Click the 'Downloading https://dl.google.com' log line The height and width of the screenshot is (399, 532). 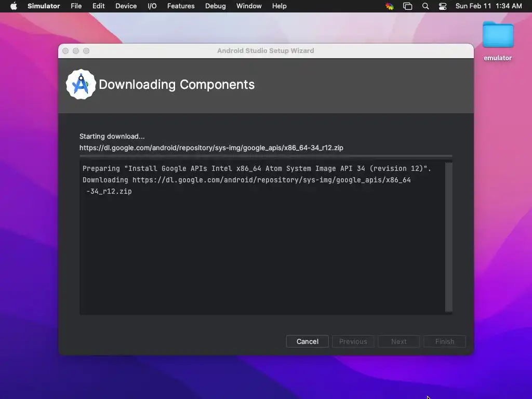tap(247, 180)
